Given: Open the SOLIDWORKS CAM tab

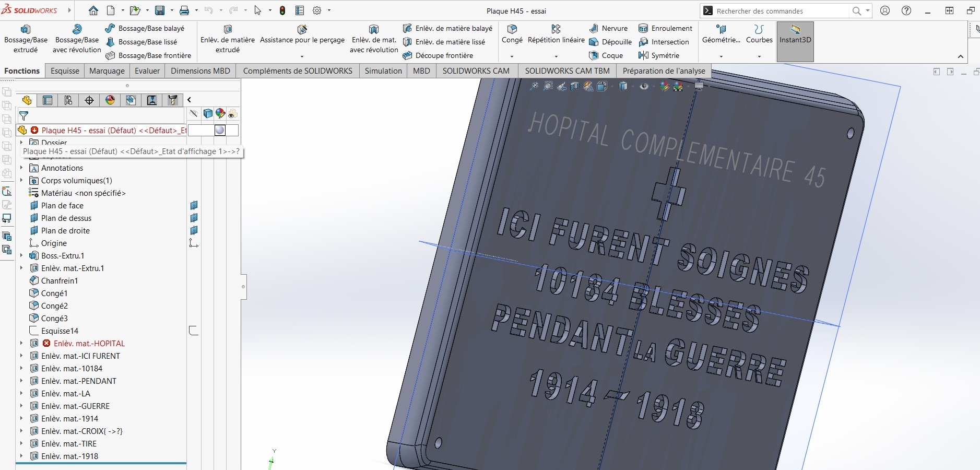Looking at the screenshot, I should tap(476, 71).
